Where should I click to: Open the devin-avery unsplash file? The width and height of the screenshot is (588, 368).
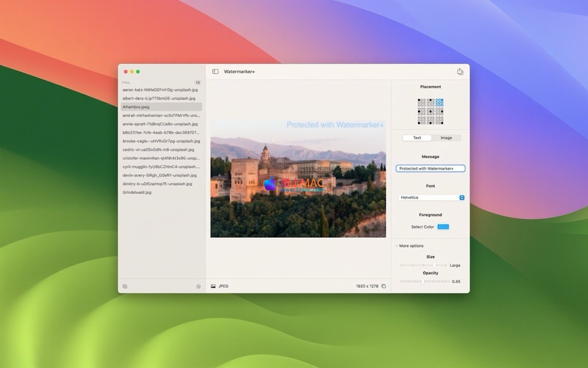pos(159,175)
